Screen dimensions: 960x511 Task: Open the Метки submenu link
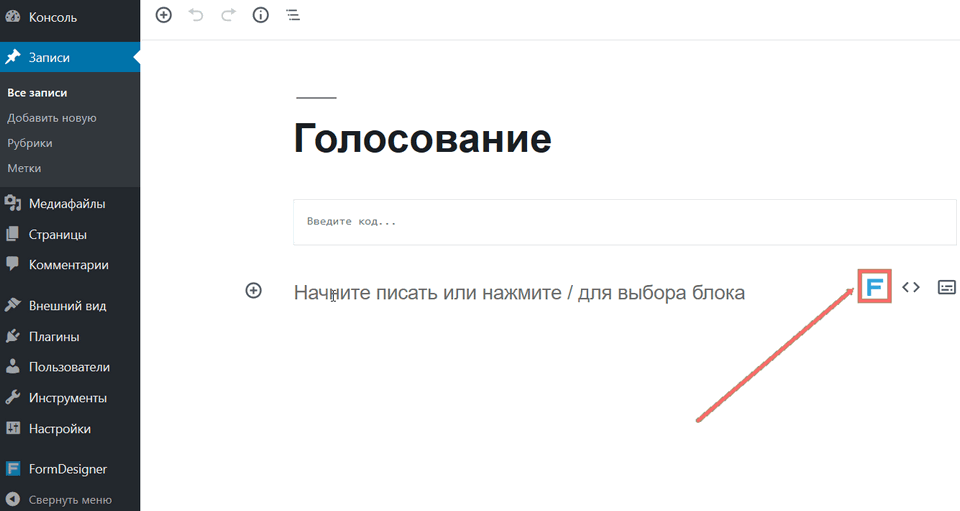click(24, 168)
